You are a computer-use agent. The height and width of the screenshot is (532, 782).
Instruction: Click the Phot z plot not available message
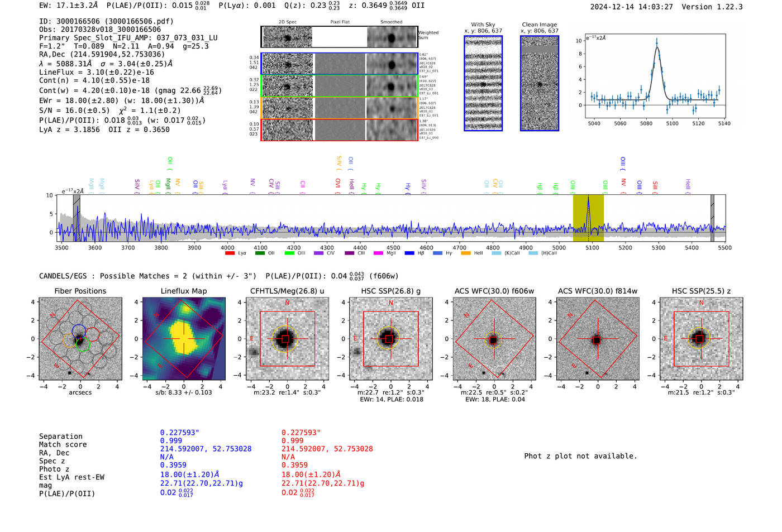pos(580,456)
